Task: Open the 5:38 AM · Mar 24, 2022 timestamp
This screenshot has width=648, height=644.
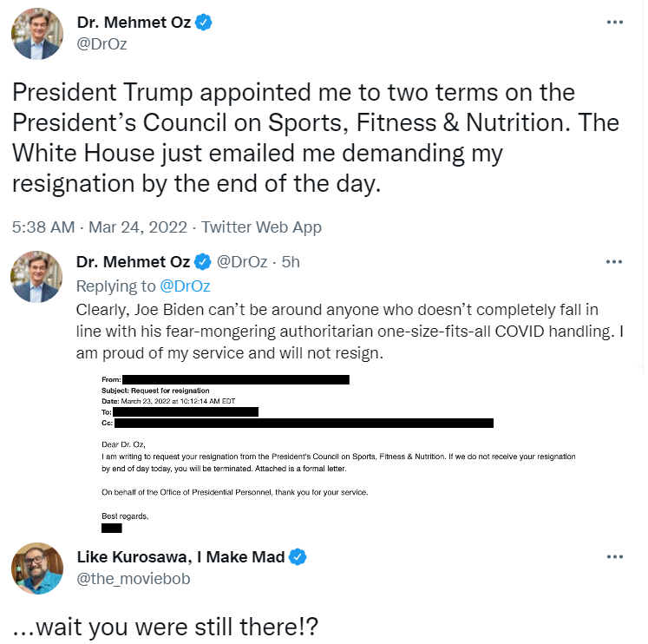Action: (x=100, y=227)
